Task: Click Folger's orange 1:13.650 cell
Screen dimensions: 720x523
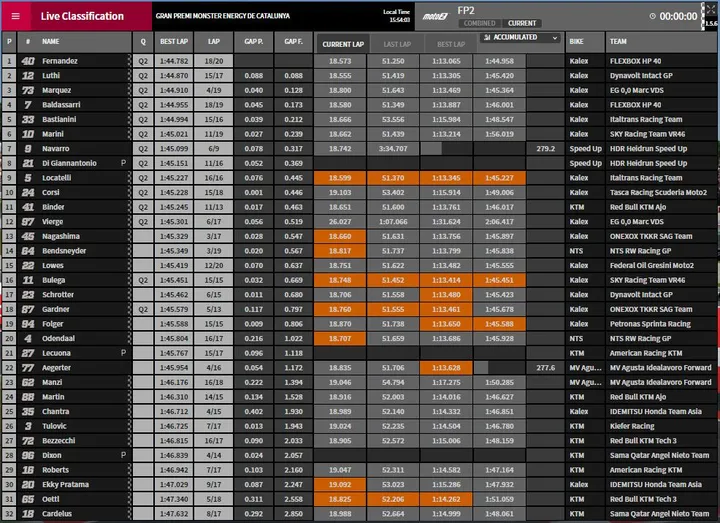Action: (x=446, y=324)
